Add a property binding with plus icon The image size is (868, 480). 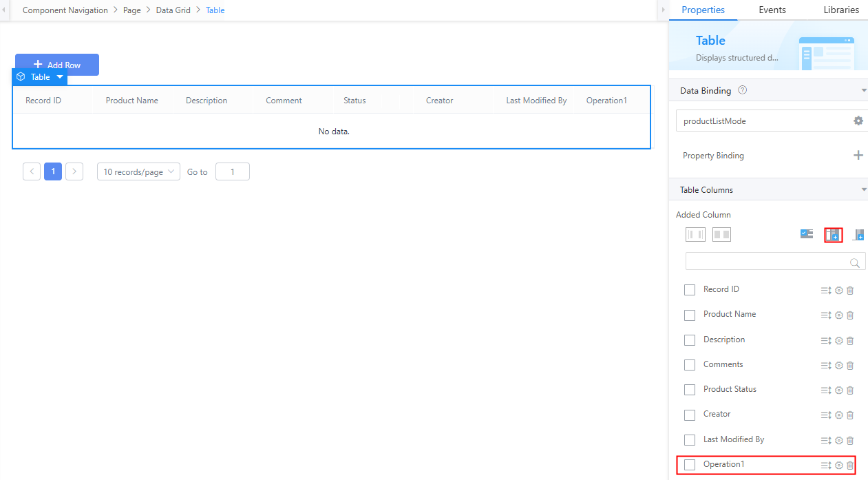click(x=858, y=155)
